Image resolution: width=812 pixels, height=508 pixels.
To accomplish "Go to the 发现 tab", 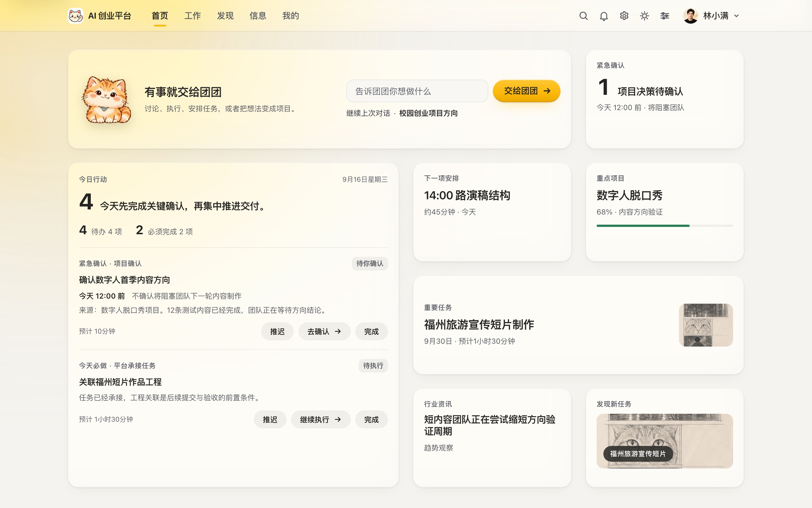I will (225, 16).
